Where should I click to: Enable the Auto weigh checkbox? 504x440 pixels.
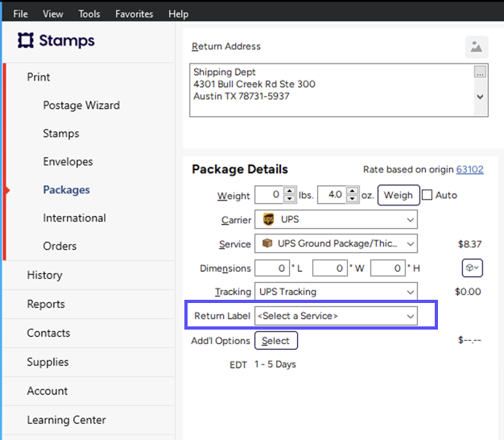tap(427, 195)
